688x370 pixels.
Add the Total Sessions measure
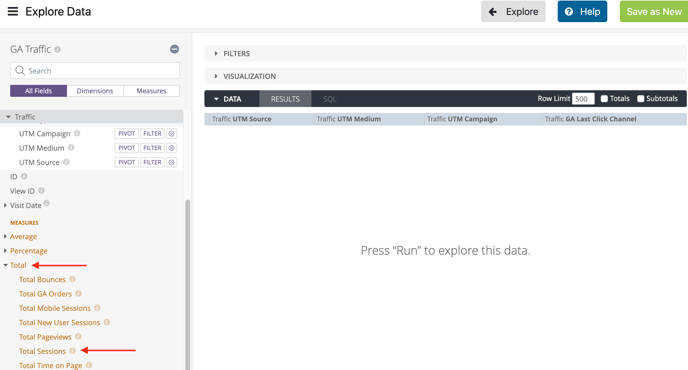(42, 351)
